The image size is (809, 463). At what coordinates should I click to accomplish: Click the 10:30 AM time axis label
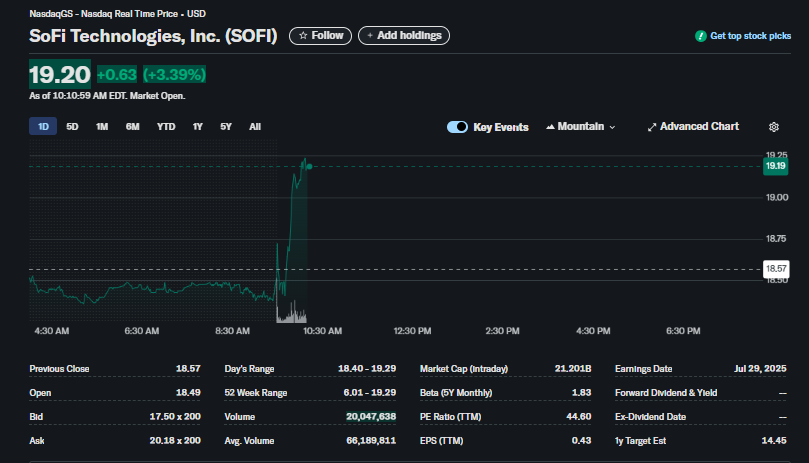tap(322, 331)
